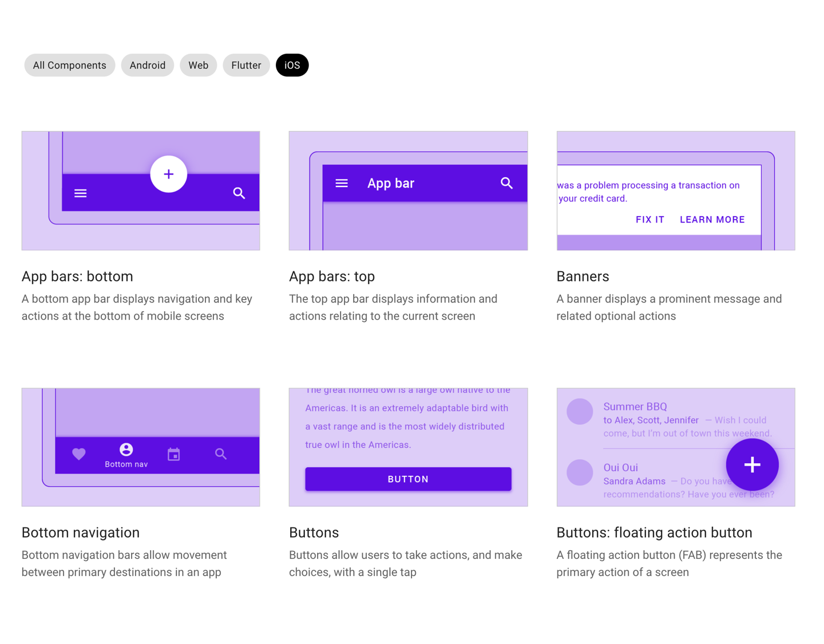Click the heart icon in bottom navigation

pos(79,454)
